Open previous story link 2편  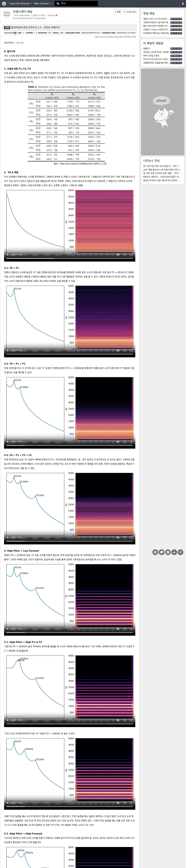click(22, 43)
